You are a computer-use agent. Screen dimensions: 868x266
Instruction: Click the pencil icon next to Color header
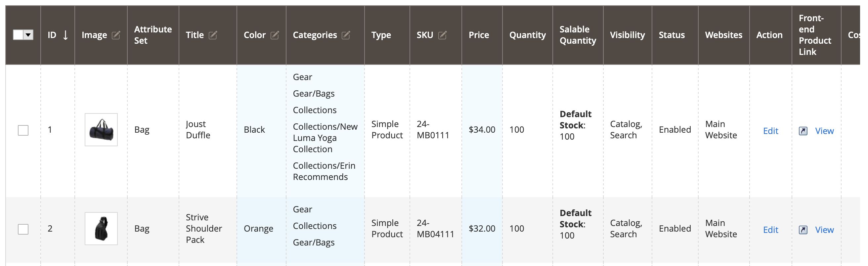point(275,35)
